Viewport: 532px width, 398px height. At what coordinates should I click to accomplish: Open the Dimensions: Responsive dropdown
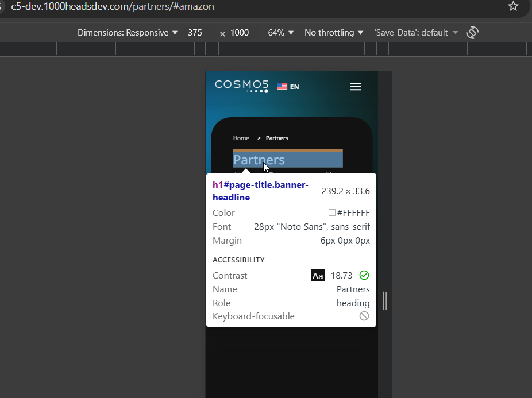128,33
